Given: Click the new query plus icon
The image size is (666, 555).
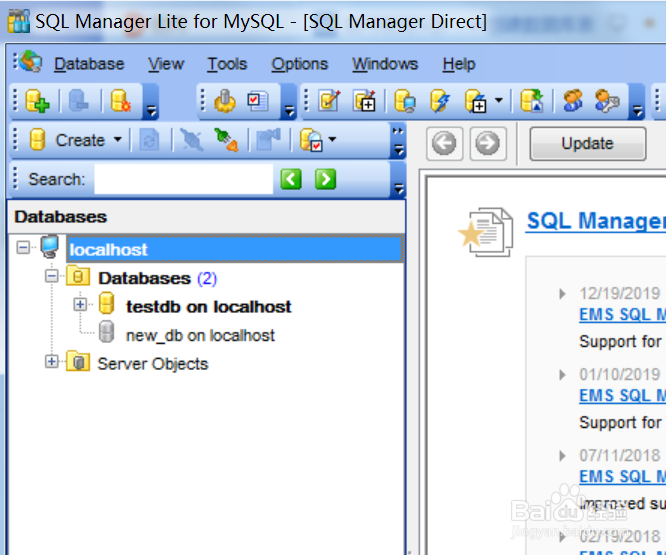Looking at the screenshot, I should click(x=365, y=101).
